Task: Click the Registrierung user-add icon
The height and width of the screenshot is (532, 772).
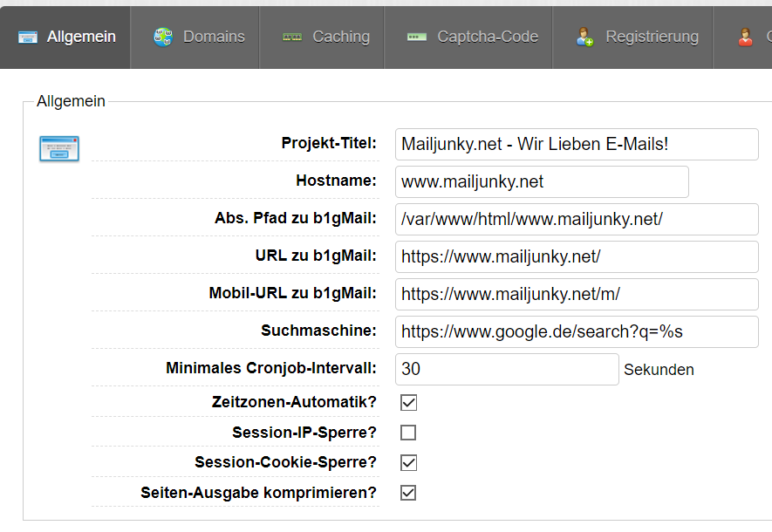Action: pos(584,38)
